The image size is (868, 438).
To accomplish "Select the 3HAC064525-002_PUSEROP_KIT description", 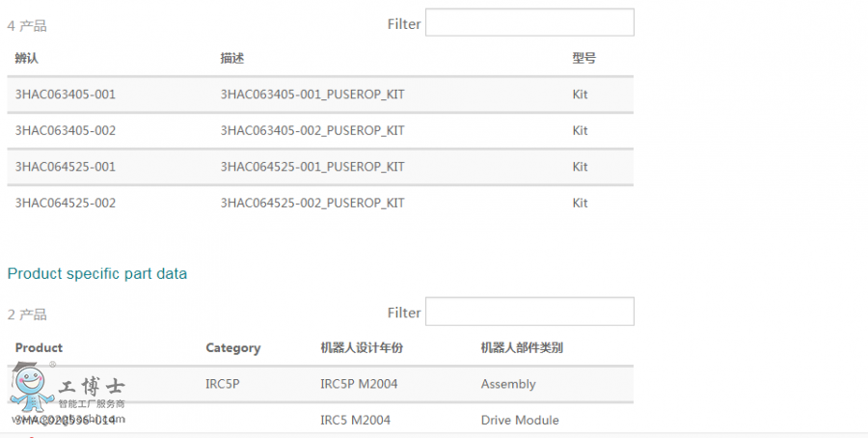I will [312, 203].
